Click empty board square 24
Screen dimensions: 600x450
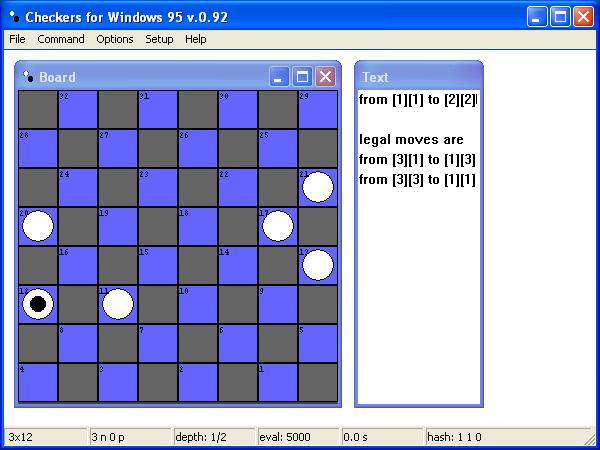78,188
